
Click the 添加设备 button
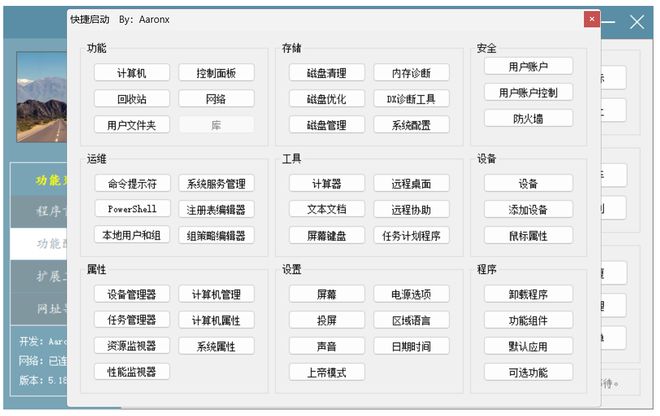[x=528, y=210]
